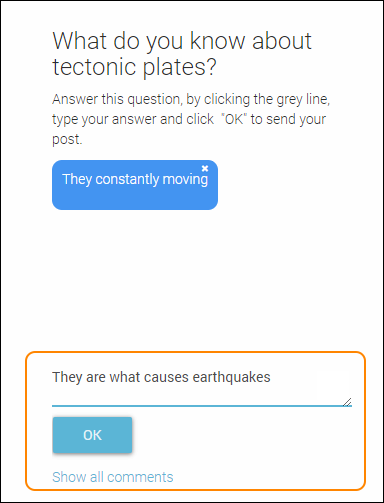The image size is (384, 503).
Task: Click the blue underline of the answer field
Action: (x=202, y=406)
